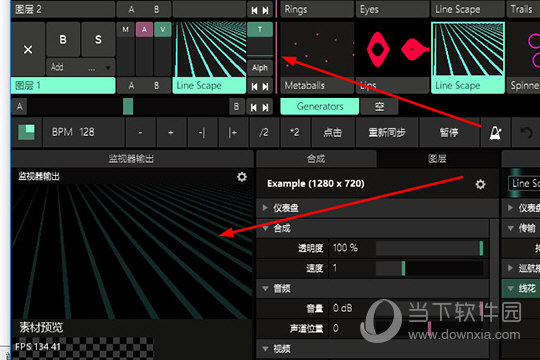Click next clip arrow on crossfader row
The width and height of the screenshot is (540, 360).
[x=266, y=107]
